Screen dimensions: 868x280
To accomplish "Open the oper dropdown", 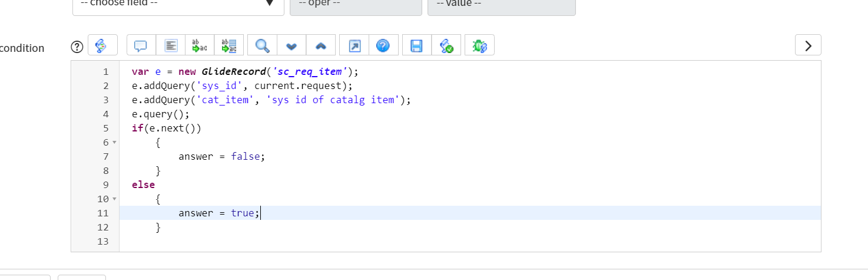I will click(356, 5).
